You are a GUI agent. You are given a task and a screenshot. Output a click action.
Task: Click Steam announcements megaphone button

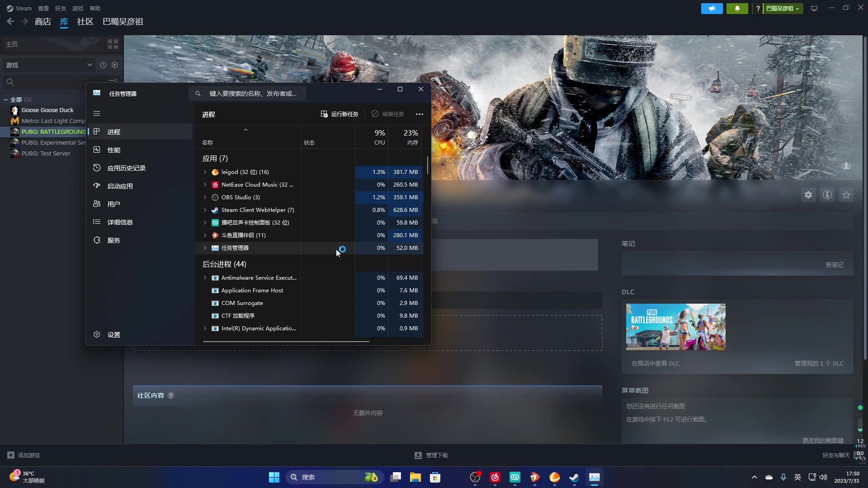pos(712,9)
